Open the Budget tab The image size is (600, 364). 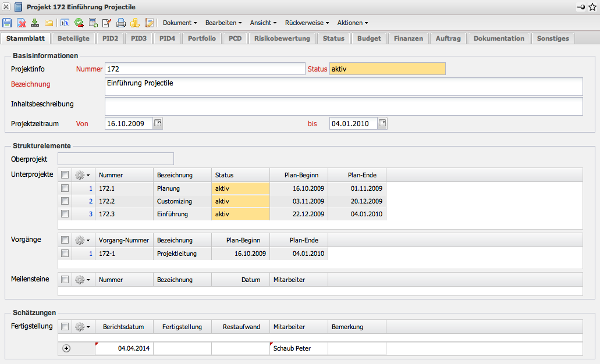tap(370, 38)
